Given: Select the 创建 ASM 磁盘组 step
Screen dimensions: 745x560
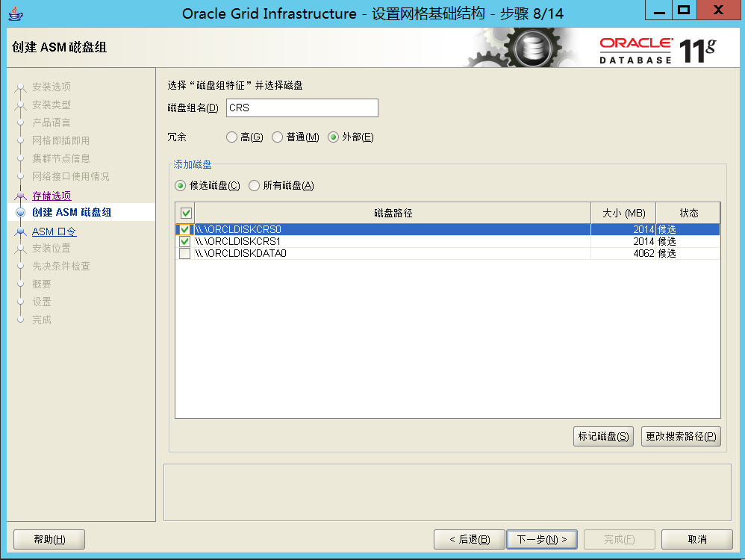Looking at the screenshot, I should (x=72, y=213).
